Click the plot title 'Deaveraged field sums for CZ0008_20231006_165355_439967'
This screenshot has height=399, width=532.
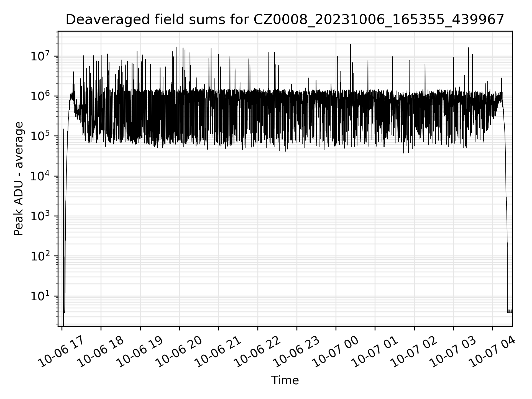click(285, 20)
